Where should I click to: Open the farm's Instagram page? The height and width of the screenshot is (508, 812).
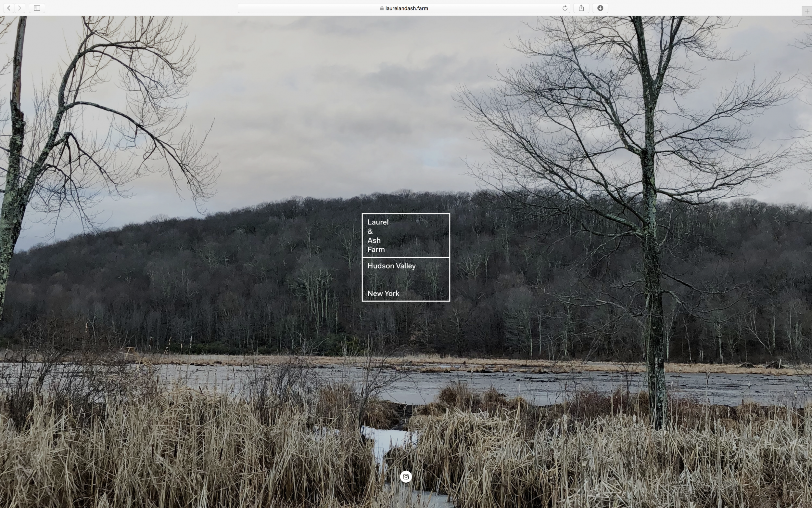(405, 476)
